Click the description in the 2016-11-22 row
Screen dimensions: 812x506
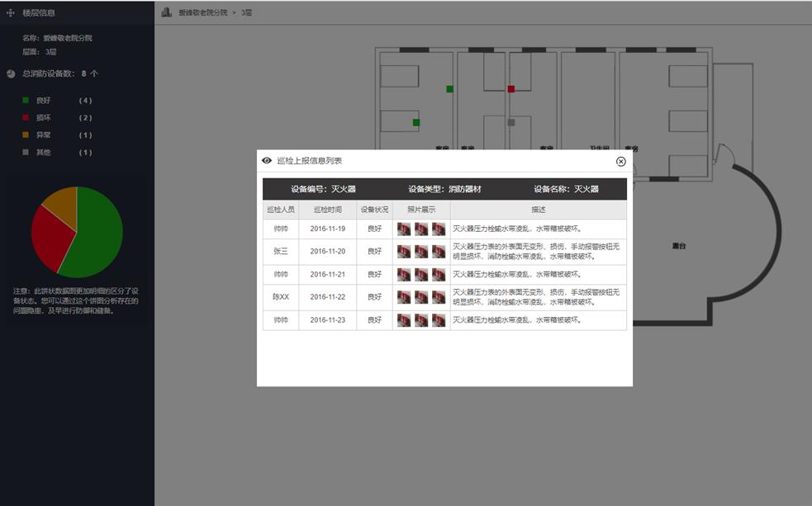tap(536, 297)
